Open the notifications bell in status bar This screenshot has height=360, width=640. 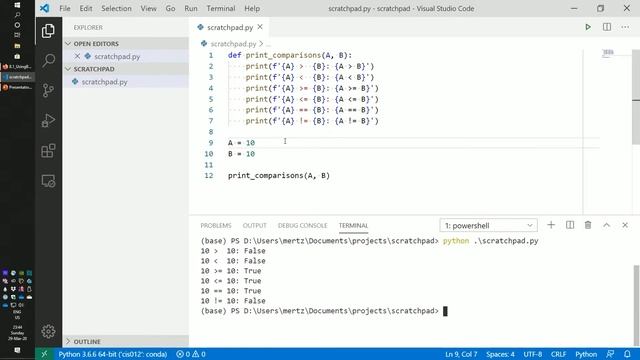tap(627, 354)
